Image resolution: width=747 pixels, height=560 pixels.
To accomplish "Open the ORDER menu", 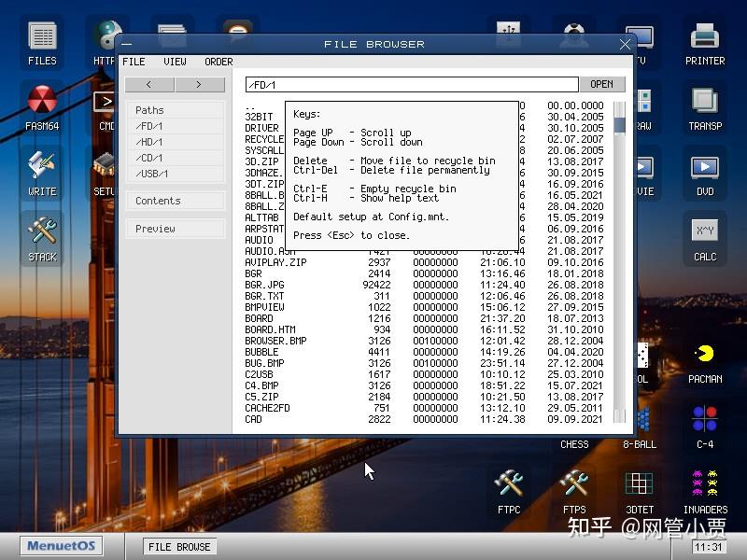I will (x=218, y=62).
